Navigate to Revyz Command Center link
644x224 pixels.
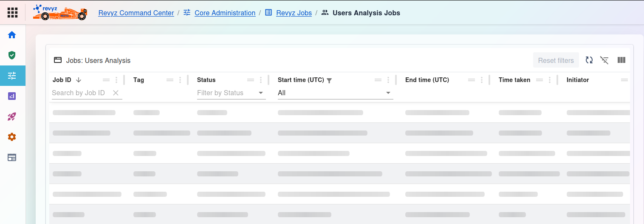pos(136,13)
